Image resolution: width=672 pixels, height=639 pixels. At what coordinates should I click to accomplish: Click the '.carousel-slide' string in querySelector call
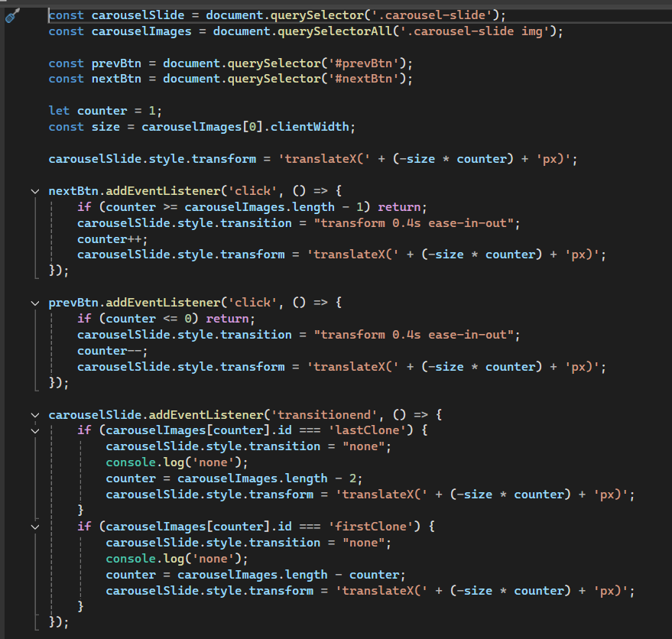[x=431, y=15]
